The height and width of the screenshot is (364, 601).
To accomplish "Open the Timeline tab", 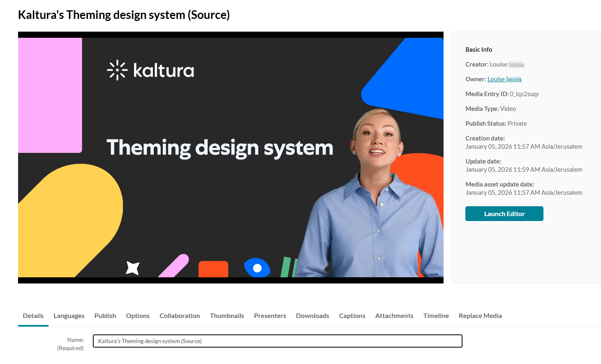I will point(436,316).
